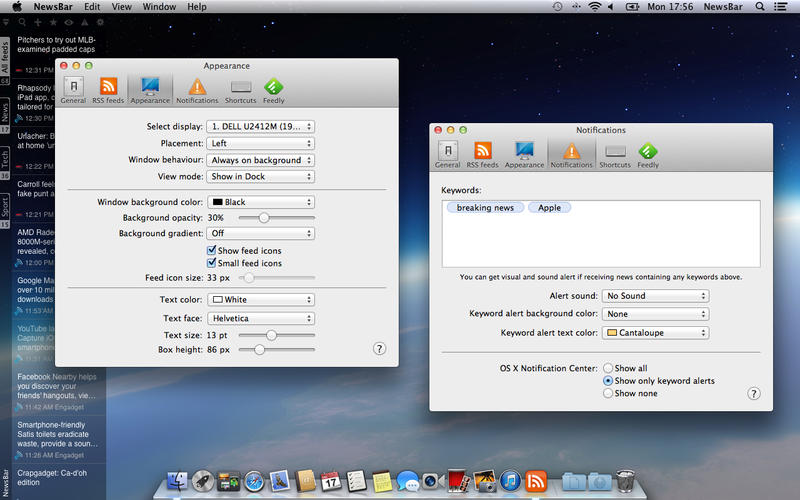Open Text face Helvetica dropdown
The image size is (800, 500).
coord(261,318)
